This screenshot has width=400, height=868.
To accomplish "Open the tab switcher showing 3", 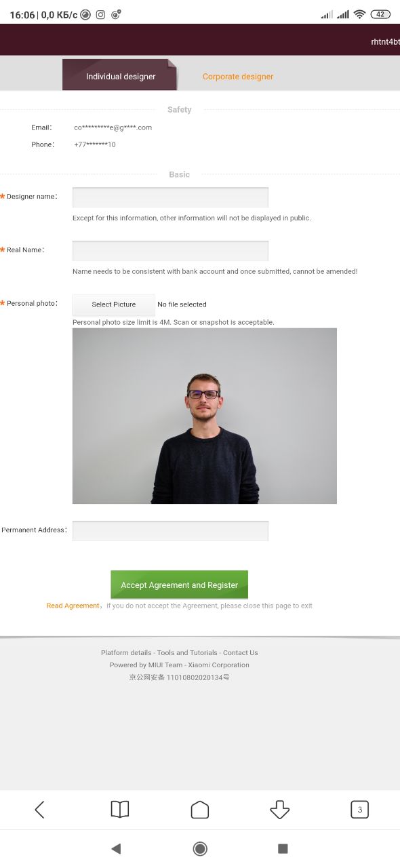I will click(x=359, y=809).
